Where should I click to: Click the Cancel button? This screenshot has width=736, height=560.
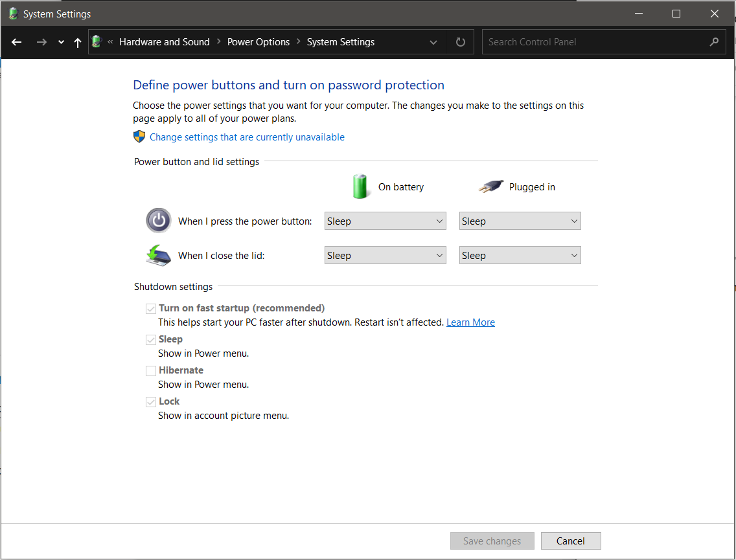[571, 541]
